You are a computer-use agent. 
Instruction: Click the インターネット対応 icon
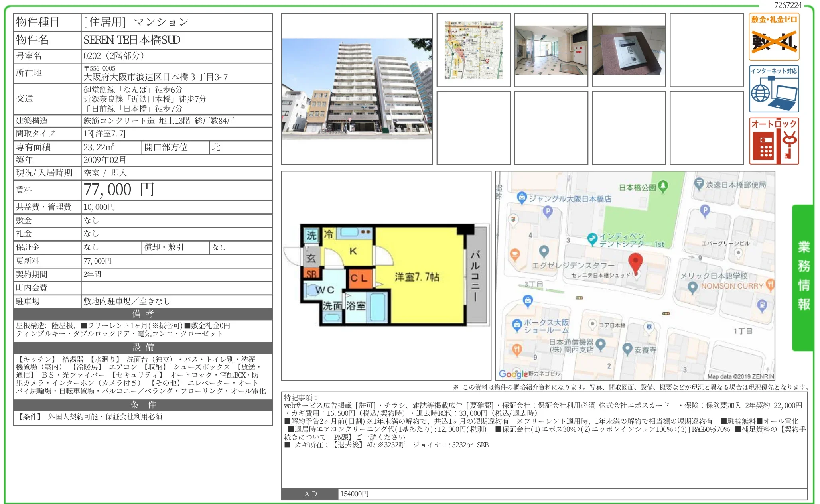coord(774,89)
